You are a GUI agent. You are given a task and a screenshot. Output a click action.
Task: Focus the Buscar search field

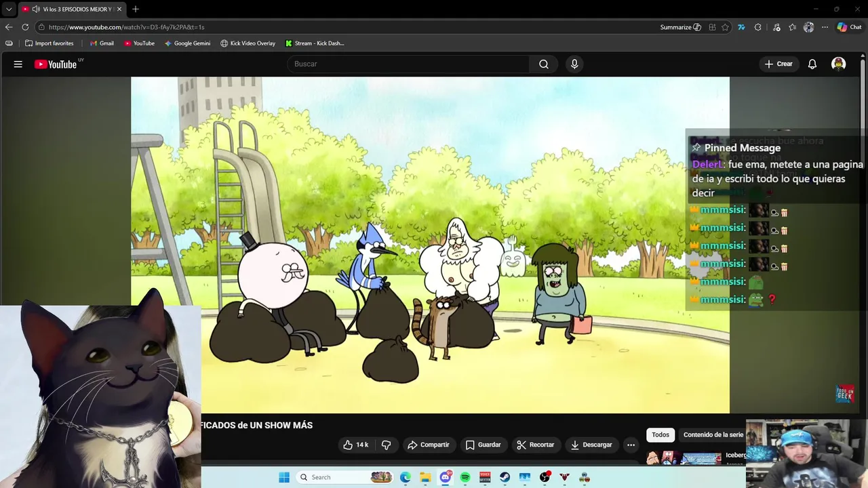point(408,64)
